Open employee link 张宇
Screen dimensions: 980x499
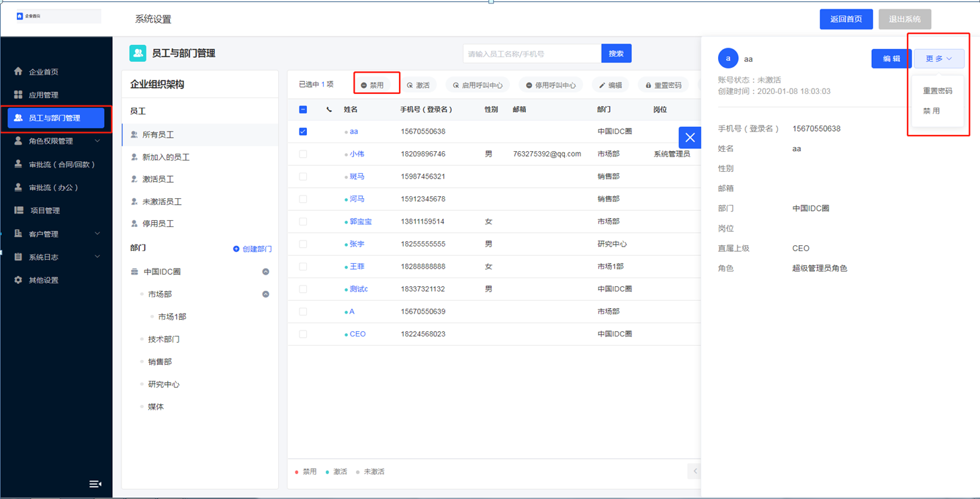pos(357,244)
